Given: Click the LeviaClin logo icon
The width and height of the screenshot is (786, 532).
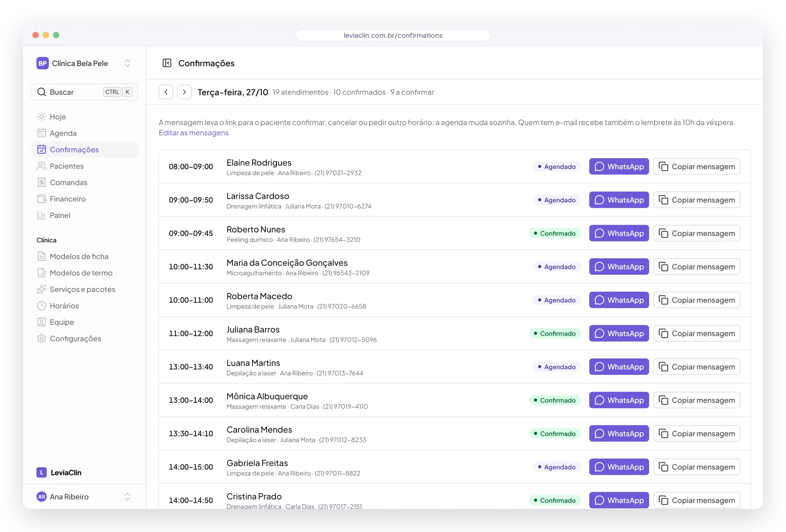Looking at the screenshot, I should click(41, 472).
